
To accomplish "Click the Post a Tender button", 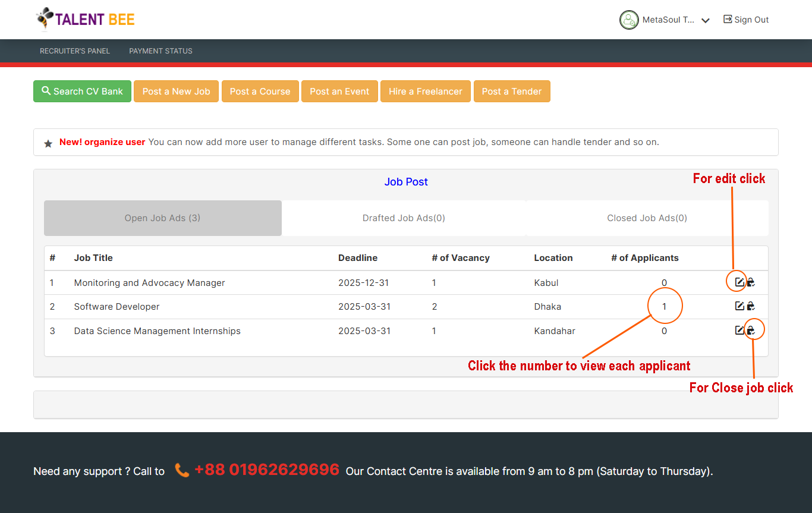I will click(x=511, y=92).
